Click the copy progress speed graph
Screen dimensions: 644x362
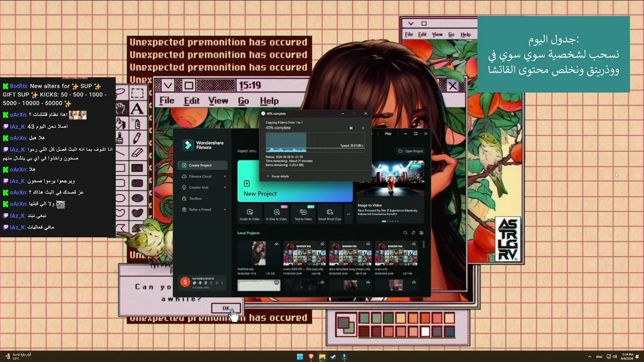[315, 142]
